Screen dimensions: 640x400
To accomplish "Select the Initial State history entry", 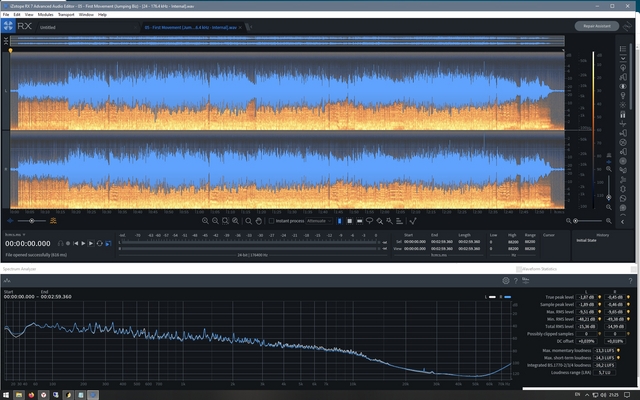I will tap(585, 241).
